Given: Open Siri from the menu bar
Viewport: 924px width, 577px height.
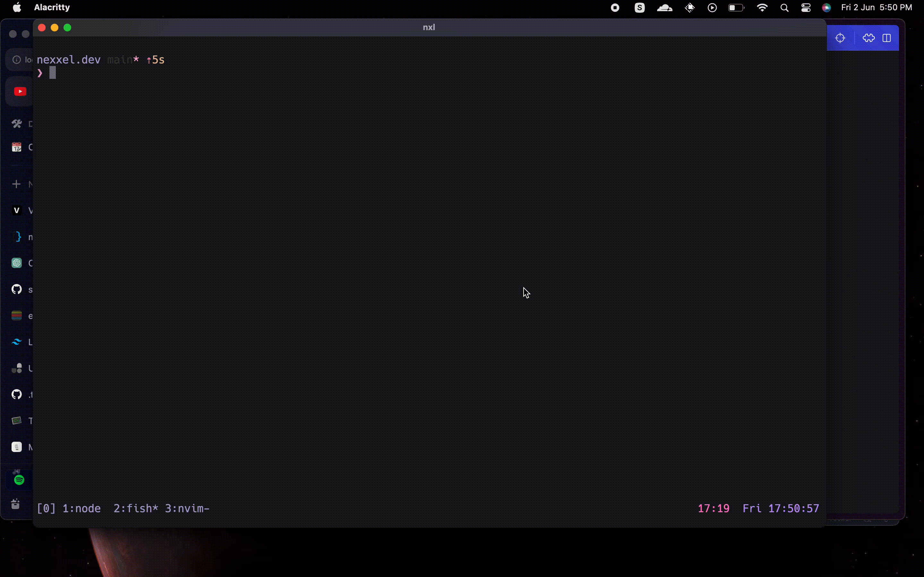Looking at the screenshot, I should 827,7.
